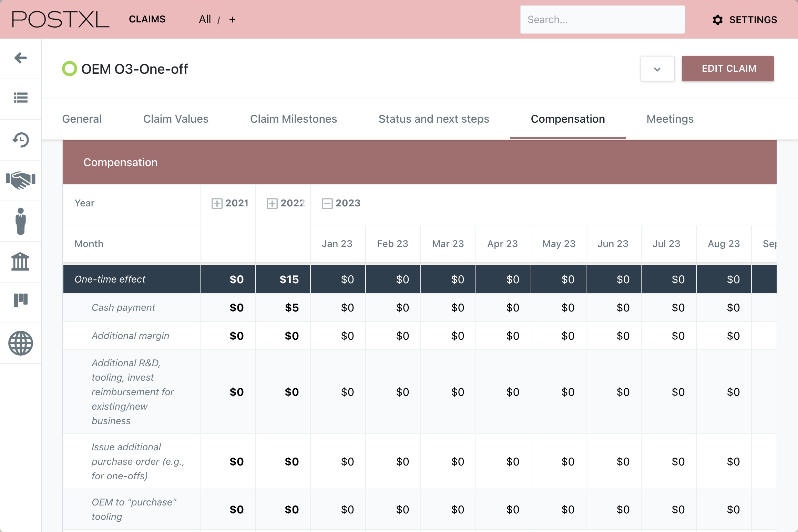The width and height of the screenshot is (798, 532).
Task: Click the green status circle beside claim title
Action: pos(69,69)
